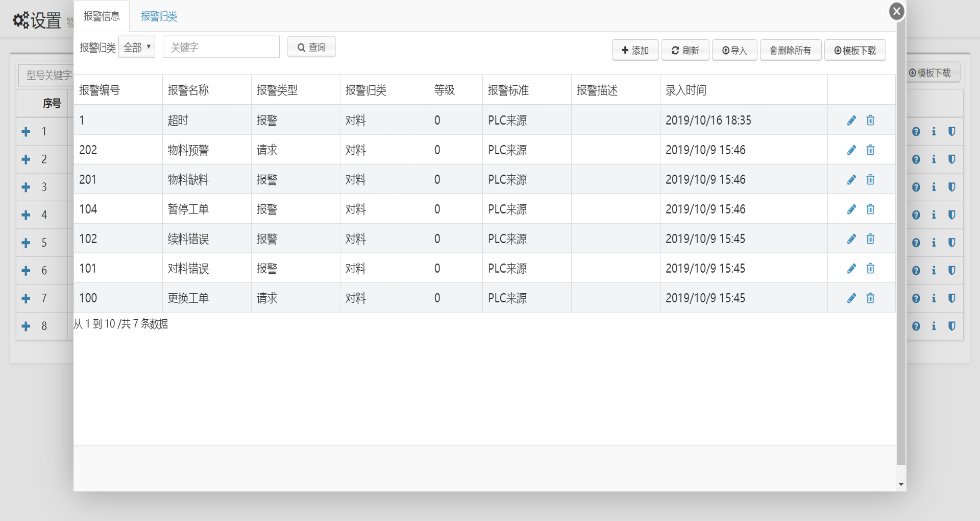Focus the 关键字 search input field
Screen dimensions: 980x521
tap(221, 48)
